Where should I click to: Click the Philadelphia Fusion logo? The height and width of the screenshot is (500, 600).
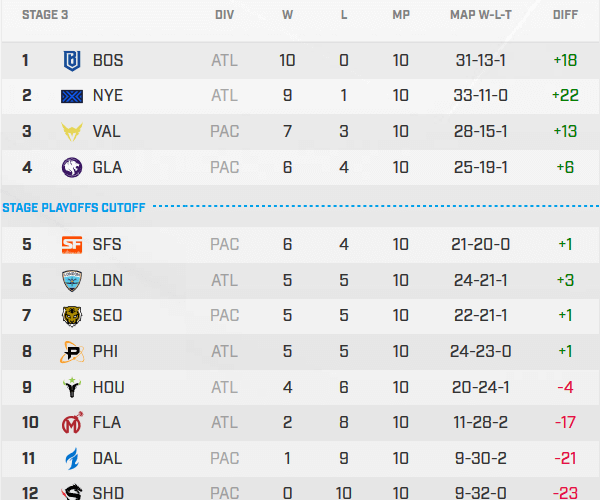click(x=73, y=352)
